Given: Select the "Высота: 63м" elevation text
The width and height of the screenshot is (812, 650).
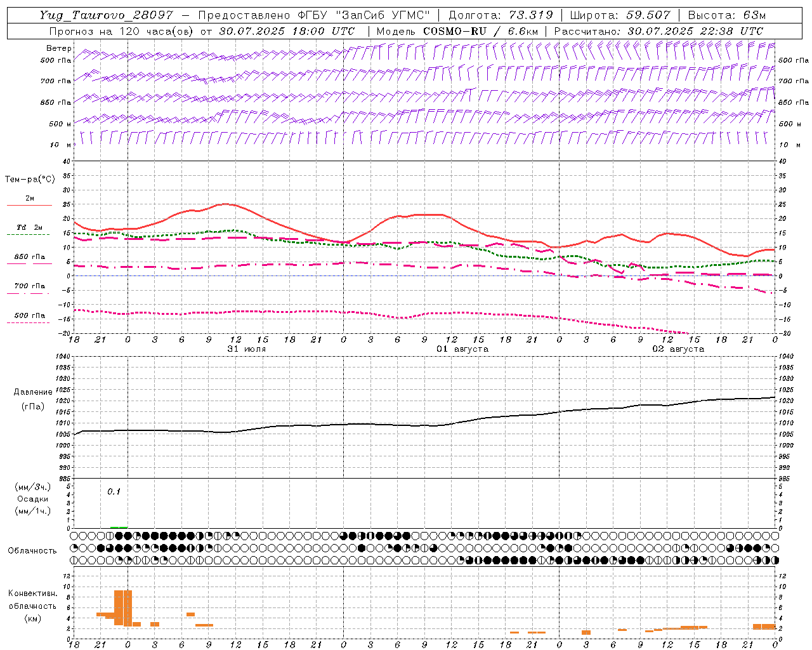Looking at the screenshot, I should click(x=728, y=15).
